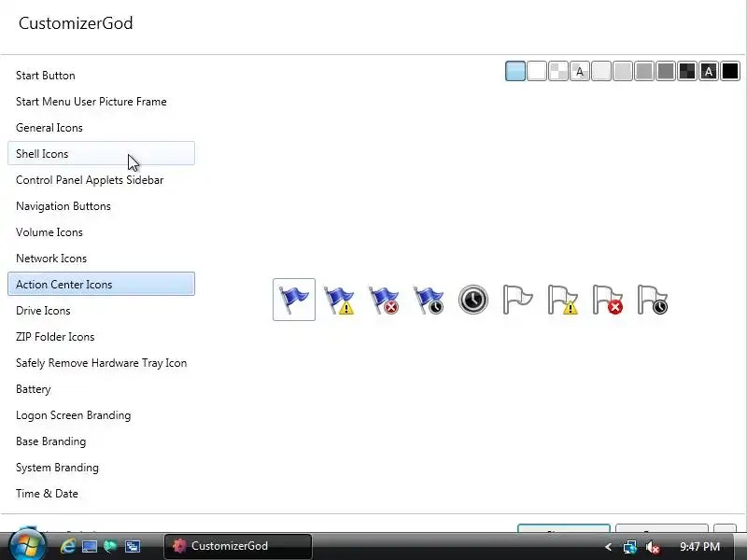The height and width of the screenshot is (560, 747).
Task: Choose the lightest gray background swatch
Action: pyautogui.click(x=601, y=72)
